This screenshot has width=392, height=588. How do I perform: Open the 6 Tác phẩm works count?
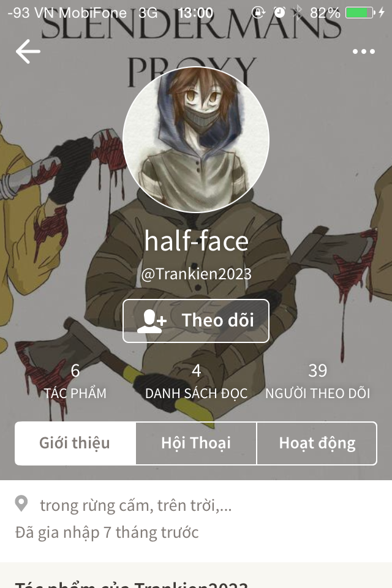click(x=75, y=382)
